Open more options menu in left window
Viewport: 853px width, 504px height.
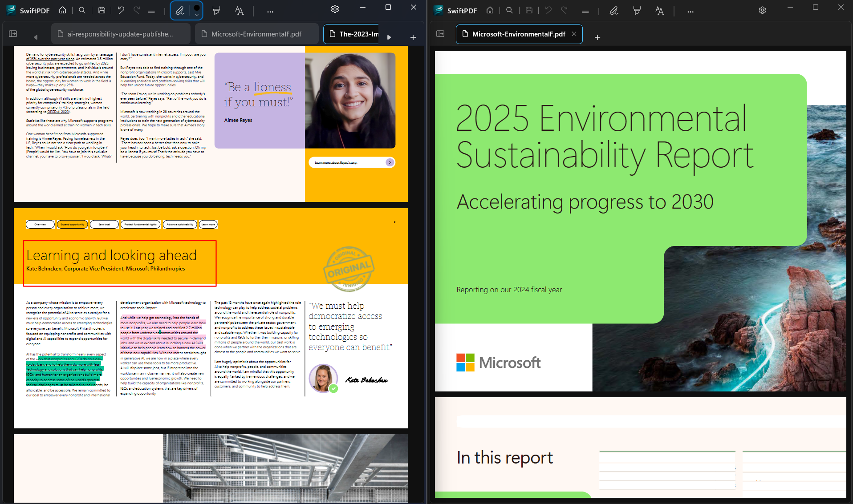[270, 11]
